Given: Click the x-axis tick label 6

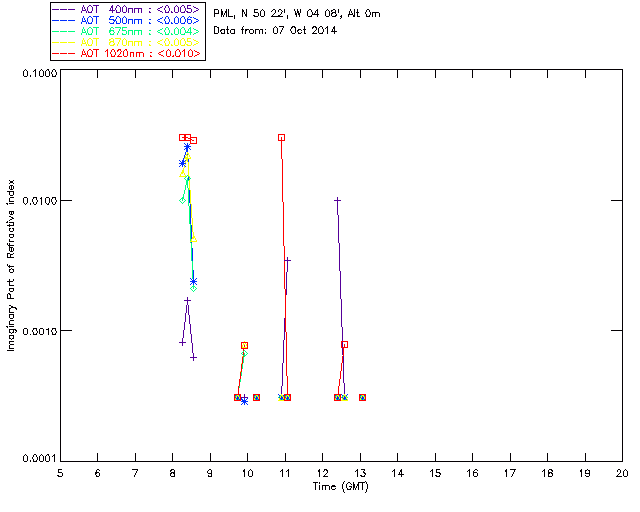Looking at the screenshot, I should pos(98,473).
